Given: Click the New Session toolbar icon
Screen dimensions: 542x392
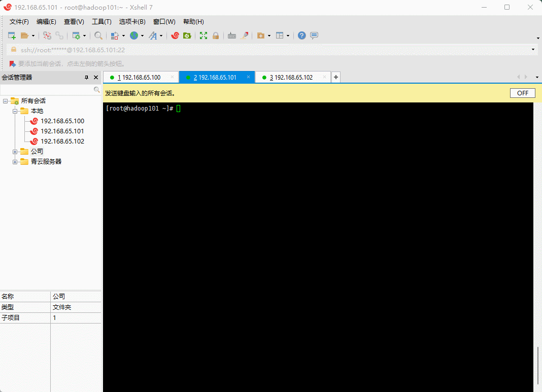Looking at the screenshot, I should click(12, 35).
